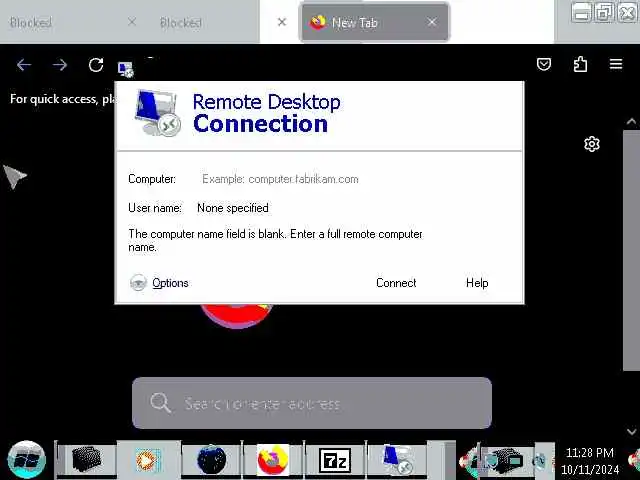Select the New Tab browser tab
Image resolution: width=640 pixels, height=480 pixels.
pyautogui.click(x=374, y=22)
